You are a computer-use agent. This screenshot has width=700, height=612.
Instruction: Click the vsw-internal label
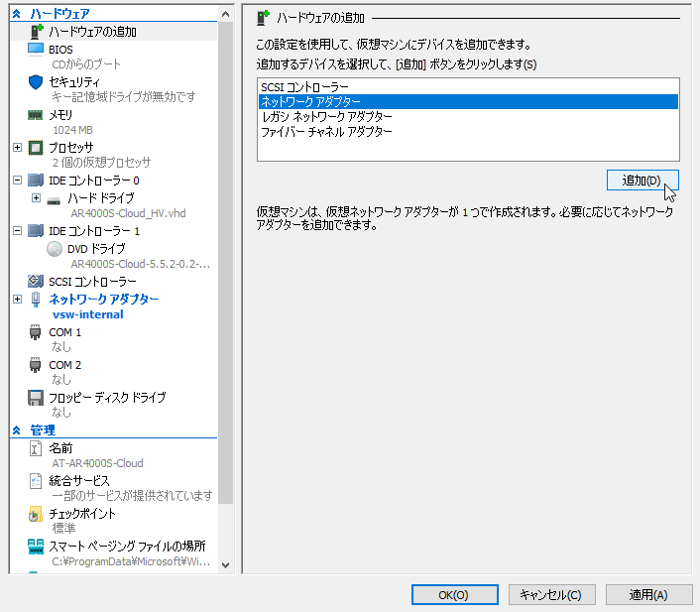[x=88, y=314]
